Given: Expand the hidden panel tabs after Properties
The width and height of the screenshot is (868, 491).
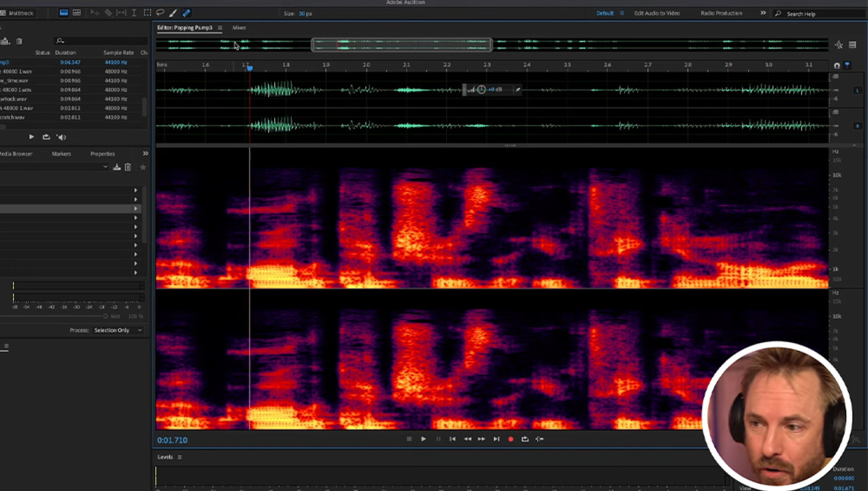Looking at the screenshot, I should 145,154.
